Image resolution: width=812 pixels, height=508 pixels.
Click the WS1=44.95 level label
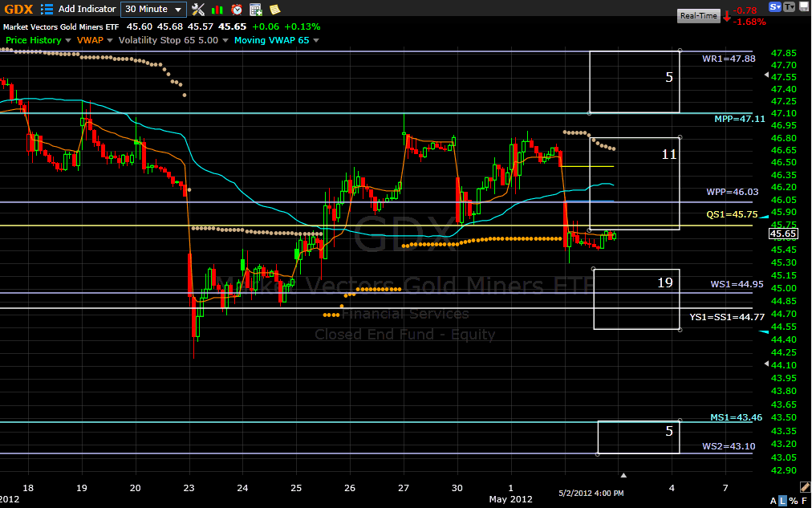click(x=737, y=284)
